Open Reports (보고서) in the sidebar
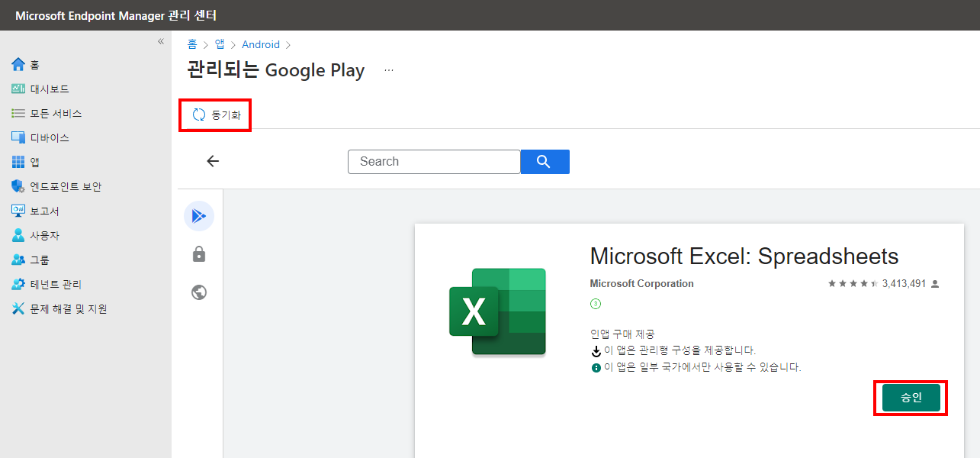The image size is (980, 458). [35, 211]
